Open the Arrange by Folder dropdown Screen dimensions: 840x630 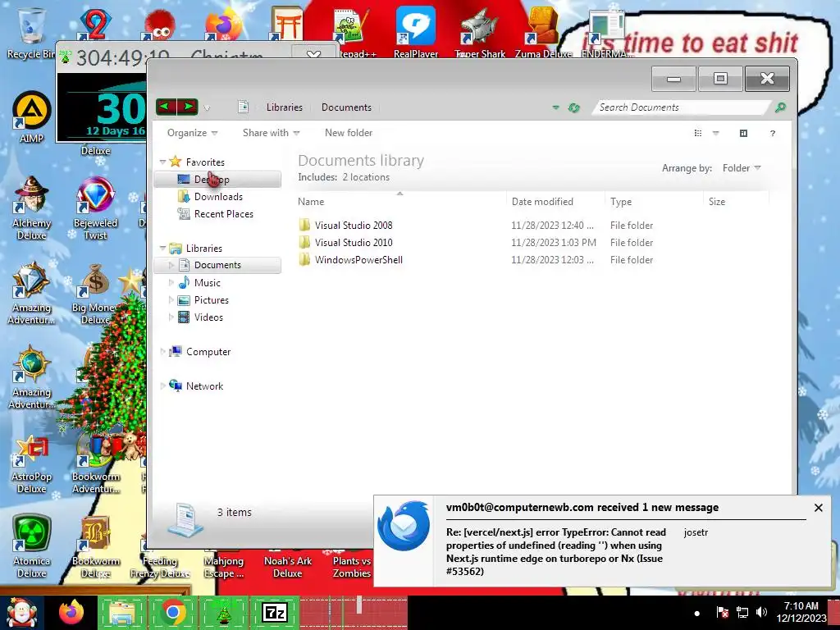point(742,168)
